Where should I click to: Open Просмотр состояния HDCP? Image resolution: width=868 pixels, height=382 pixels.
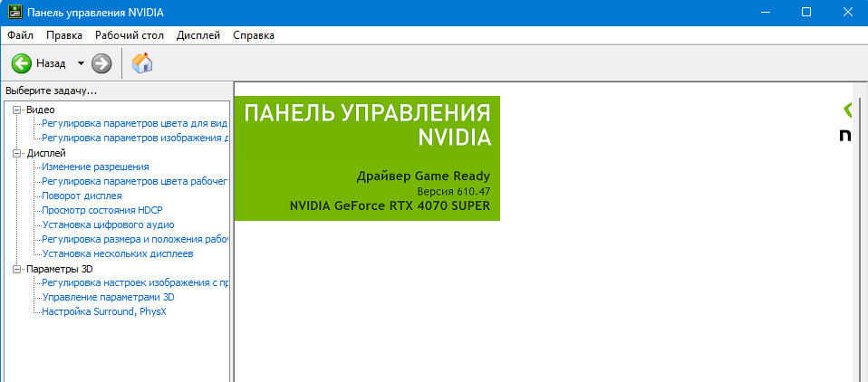point(102,210)
